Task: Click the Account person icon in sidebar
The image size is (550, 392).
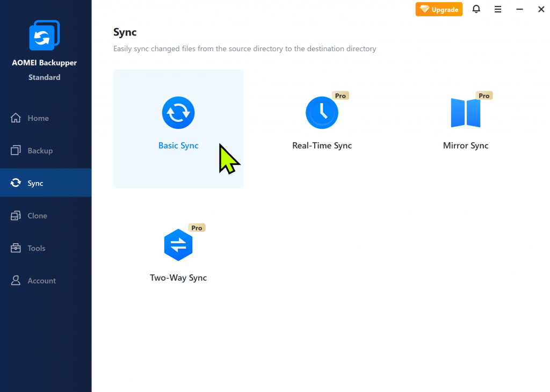Action: click(x=16, y=281)
